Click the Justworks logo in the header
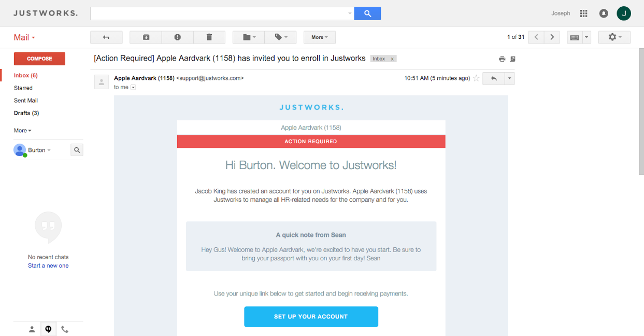 click(45, 13)
